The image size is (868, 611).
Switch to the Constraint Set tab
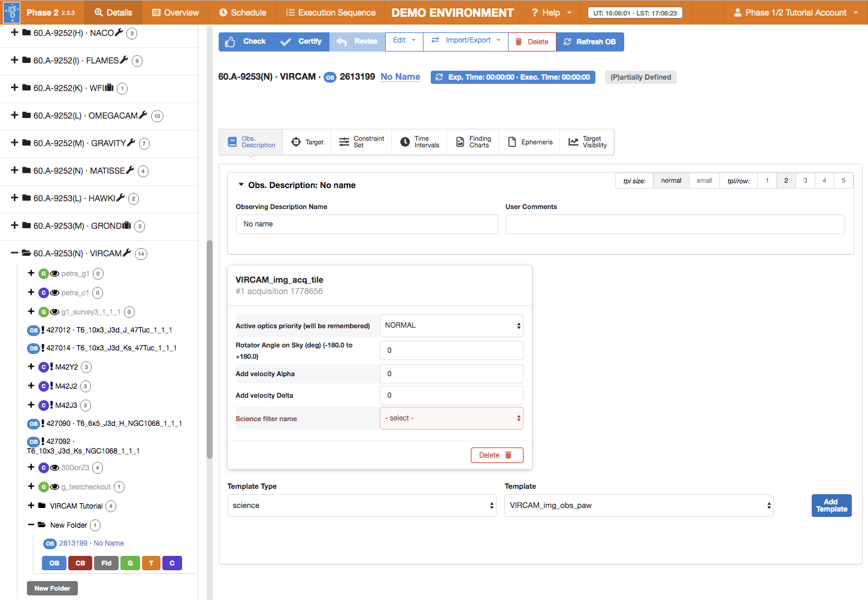click(361, 142)
